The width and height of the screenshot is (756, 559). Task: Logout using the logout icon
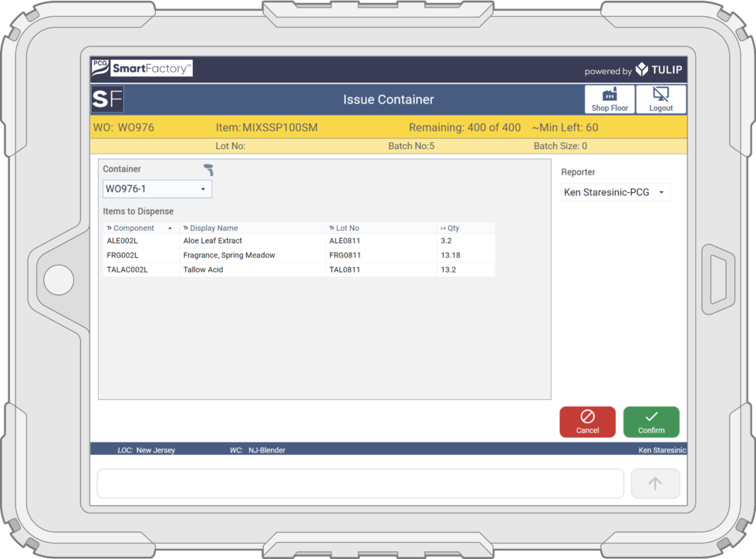pyautogui.click(x=660, y=99)
